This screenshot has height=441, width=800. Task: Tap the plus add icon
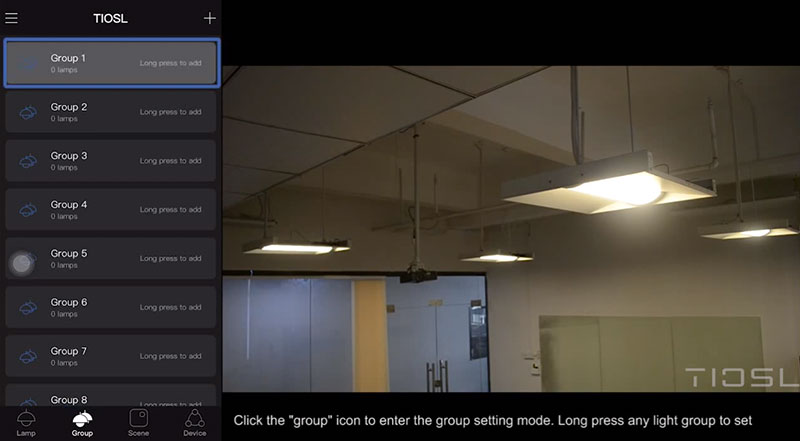[210, 18]
